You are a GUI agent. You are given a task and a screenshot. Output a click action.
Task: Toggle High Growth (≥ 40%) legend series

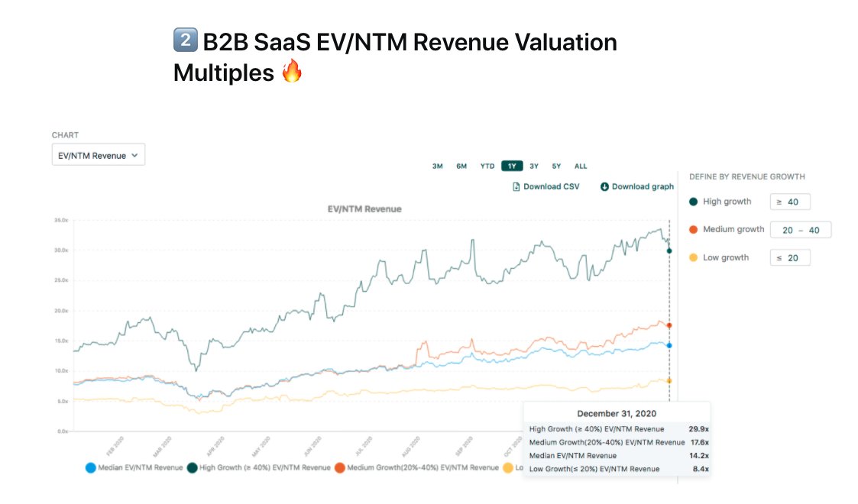pyautogui.click(x=259, y=468)
